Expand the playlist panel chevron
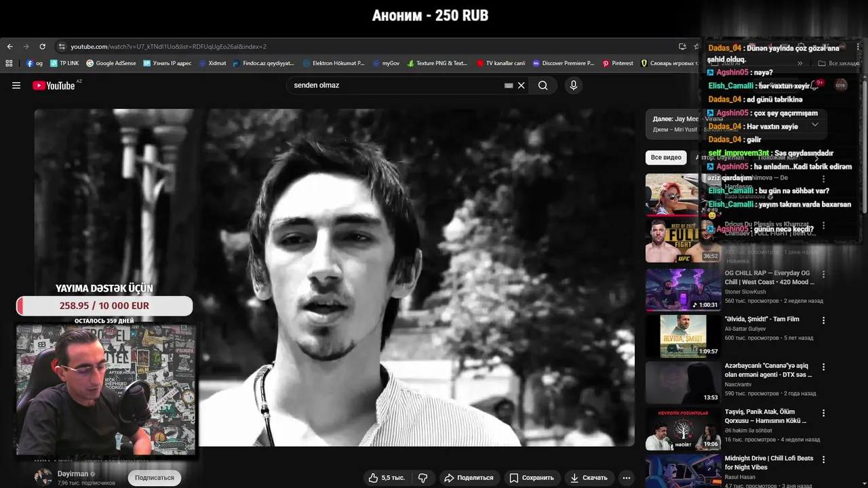The height and width of the screenshot is (488, 868). (x=815, y=125)
